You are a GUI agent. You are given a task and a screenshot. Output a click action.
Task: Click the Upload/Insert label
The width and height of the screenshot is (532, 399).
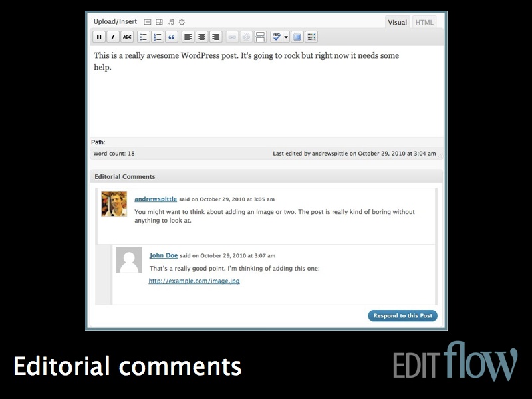tap(115, 22)
